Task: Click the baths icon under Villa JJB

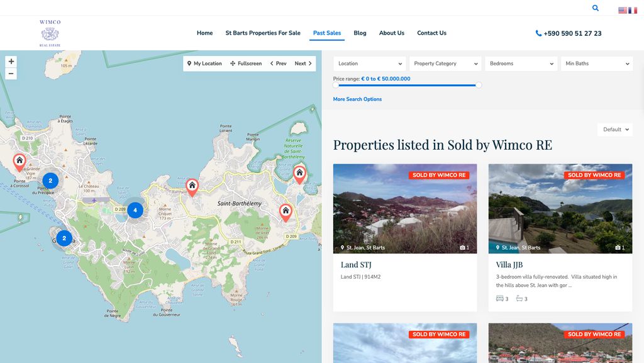Action: 519,299
